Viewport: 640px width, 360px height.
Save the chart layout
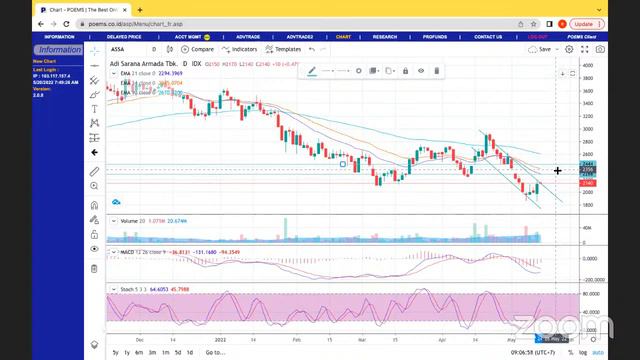click(540, 49)
